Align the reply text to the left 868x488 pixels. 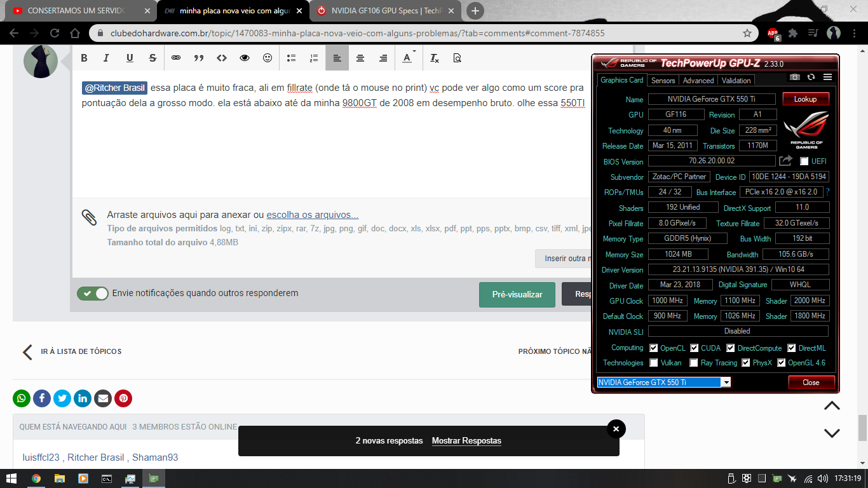coord(337,58)
